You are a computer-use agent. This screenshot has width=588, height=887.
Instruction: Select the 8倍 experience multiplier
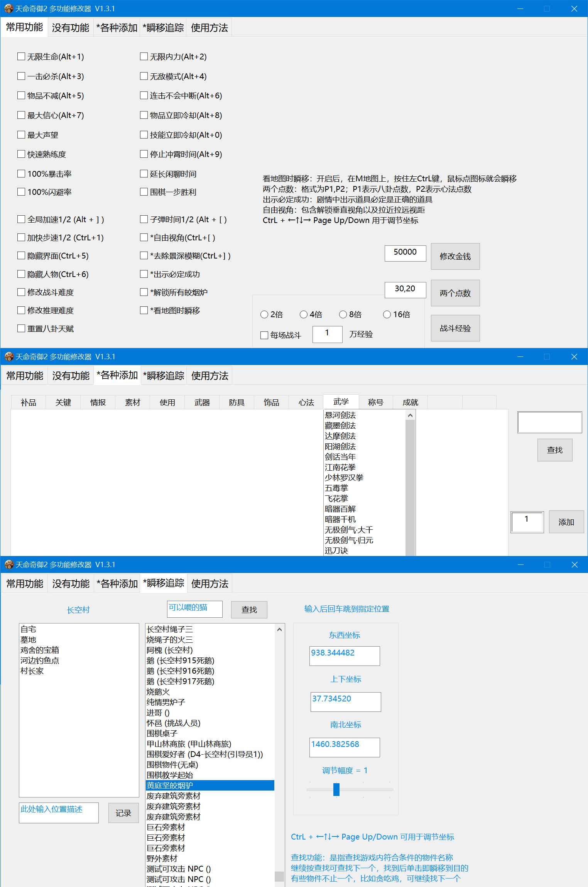(343, 315)
